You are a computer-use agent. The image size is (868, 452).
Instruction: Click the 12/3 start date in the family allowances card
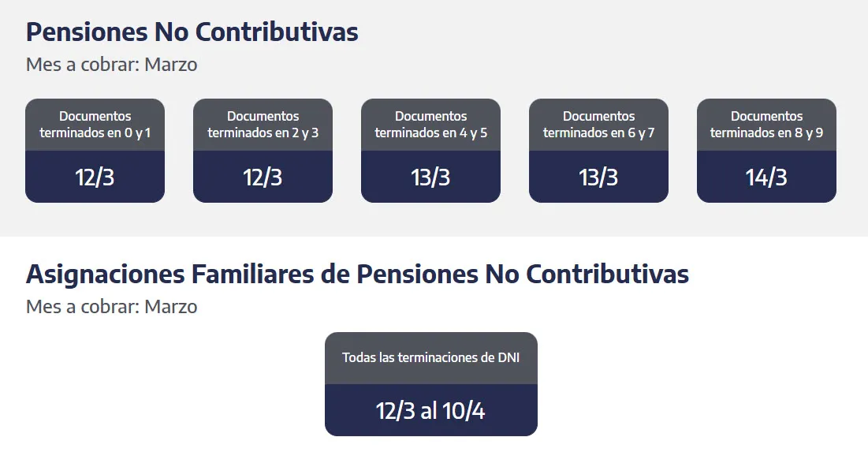point(396,411)
